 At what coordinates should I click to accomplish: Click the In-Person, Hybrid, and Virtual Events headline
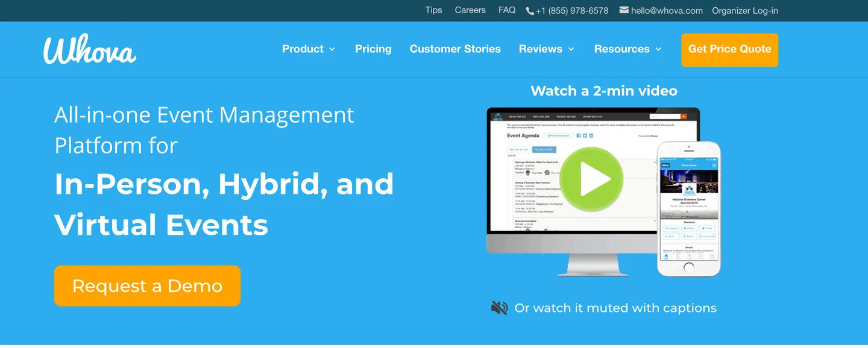pos(224,204)
